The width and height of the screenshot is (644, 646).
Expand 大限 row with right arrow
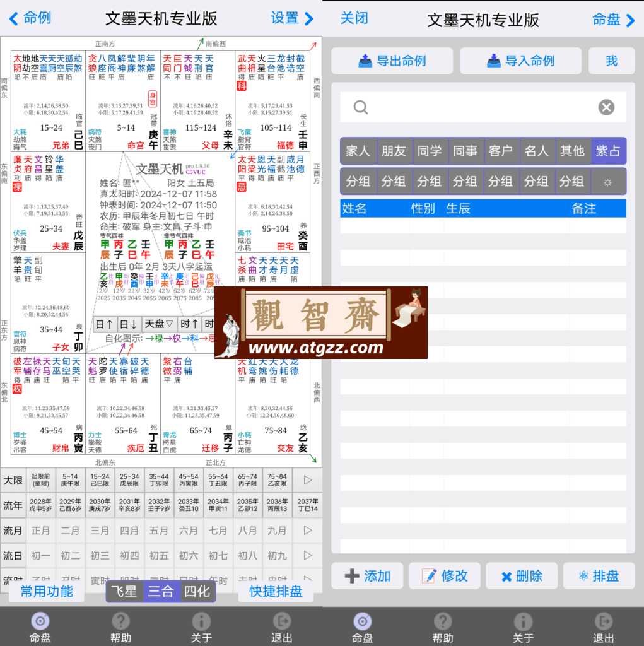[307, 480]
